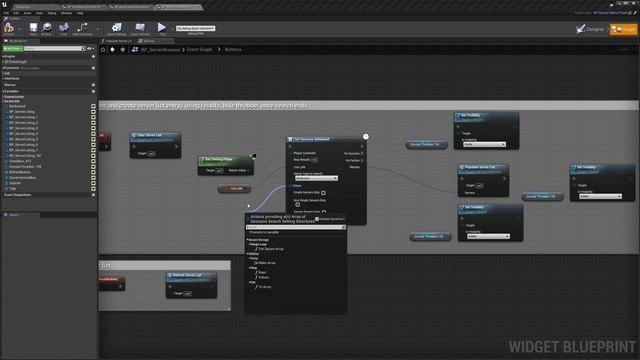Toggle the Non Empty Servers Only checkbox
The height and width of the screenshot is (360, 640).
click(297, 205)
